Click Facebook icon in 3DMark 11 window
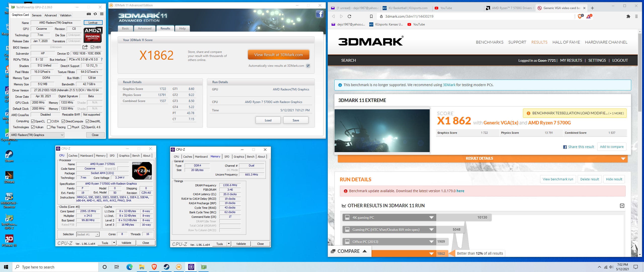The height and width of the screenshot is (272, 644). (319, 14)
